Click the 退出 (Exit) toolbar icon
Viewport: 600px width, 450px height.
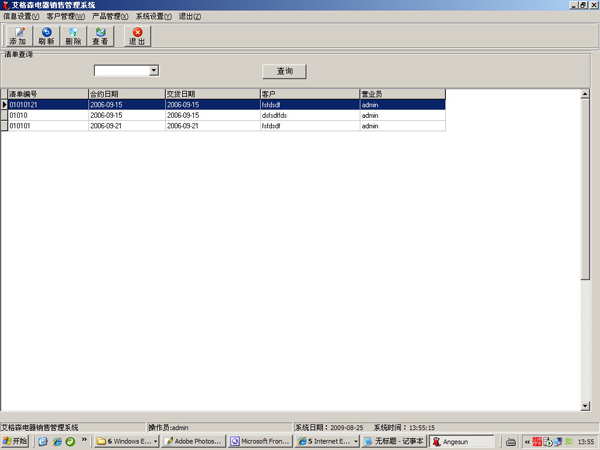pyautogui.click(x=137, y=36)
